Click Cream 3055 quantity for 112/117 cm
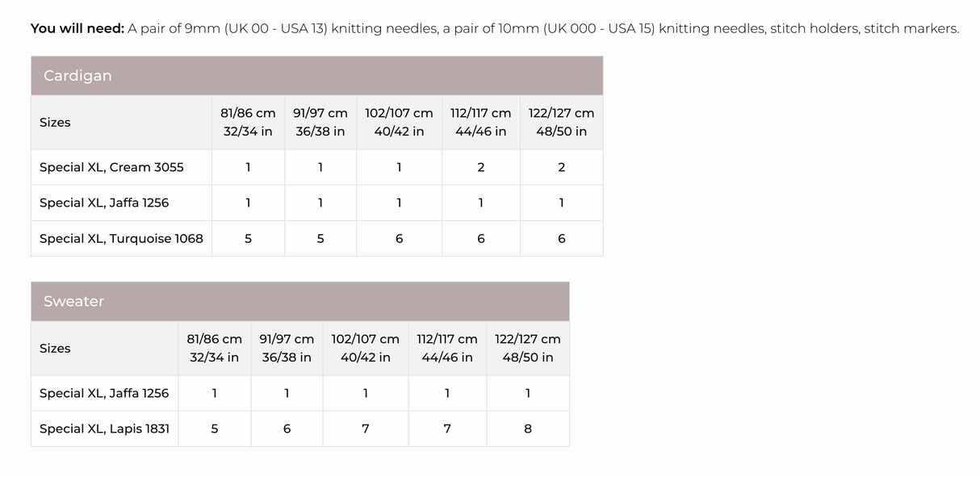Viewport: 980px width, 477px height. point(480,168)
